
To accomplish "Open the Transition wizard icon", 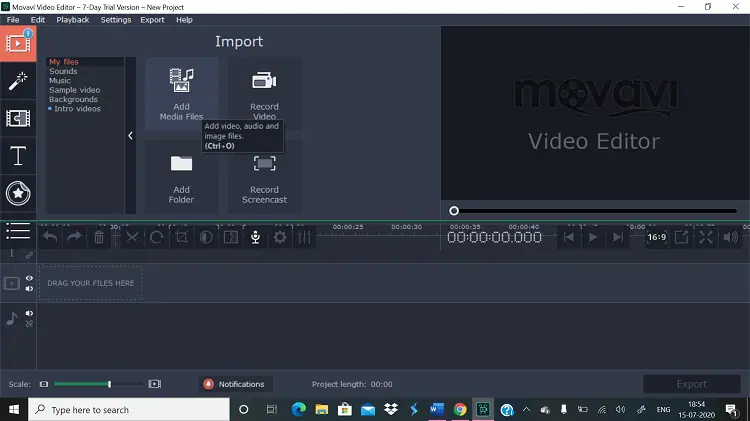I will coord(231,237).
